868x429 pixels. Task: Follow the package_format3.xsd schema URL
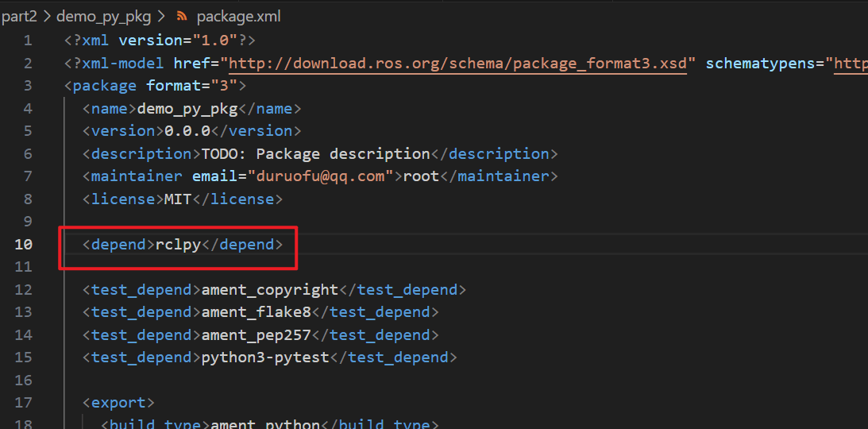coord(458,64)
